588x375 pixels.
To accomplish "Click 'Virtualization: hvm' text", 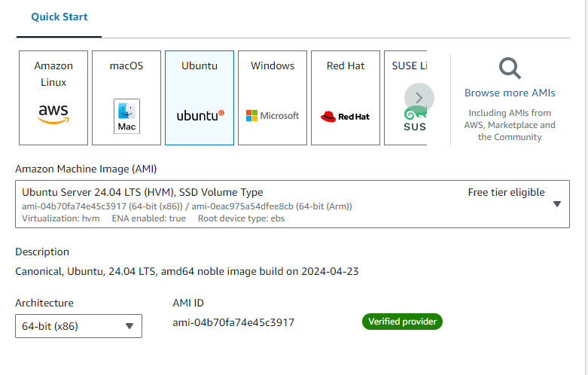I will point(61,218).
